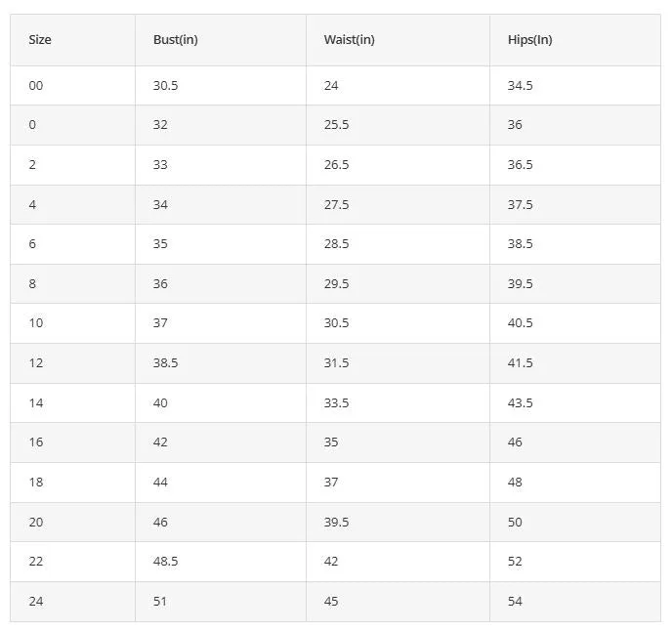Click hips value 54 in size 24 row
672x631 pixels.
coord(515,601)
